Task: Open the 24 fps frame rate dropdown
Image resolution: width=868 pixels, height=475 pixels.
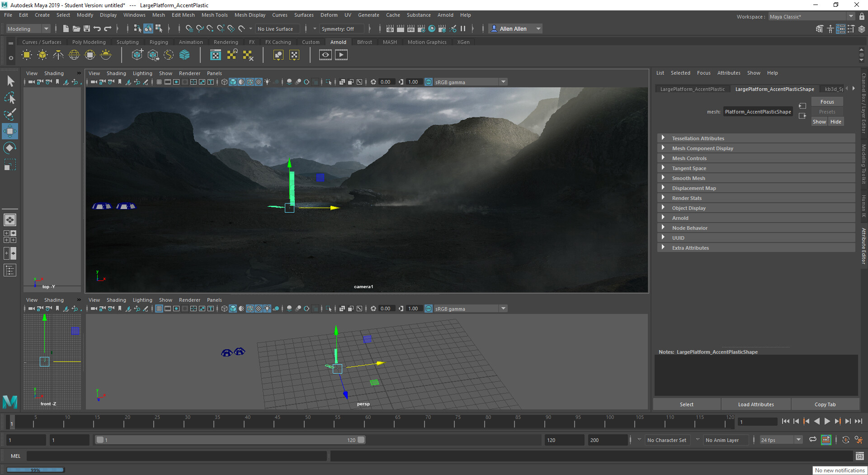Action: point(781,440)
